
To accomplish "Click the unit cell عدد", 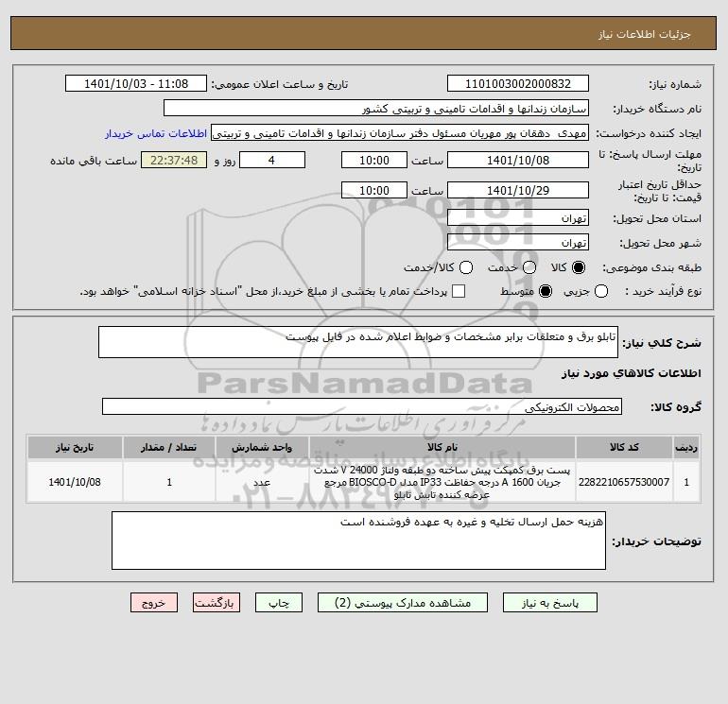I will [x=262, y=482].
